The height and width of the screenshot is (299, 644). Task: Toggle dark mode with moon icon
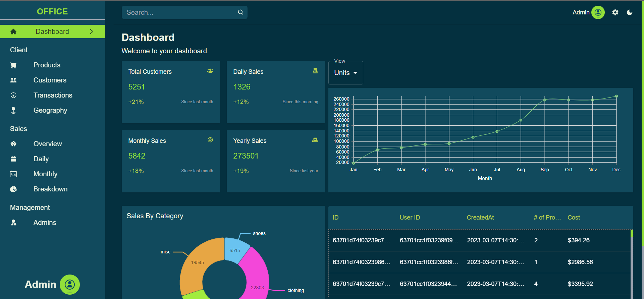[630, 12]
